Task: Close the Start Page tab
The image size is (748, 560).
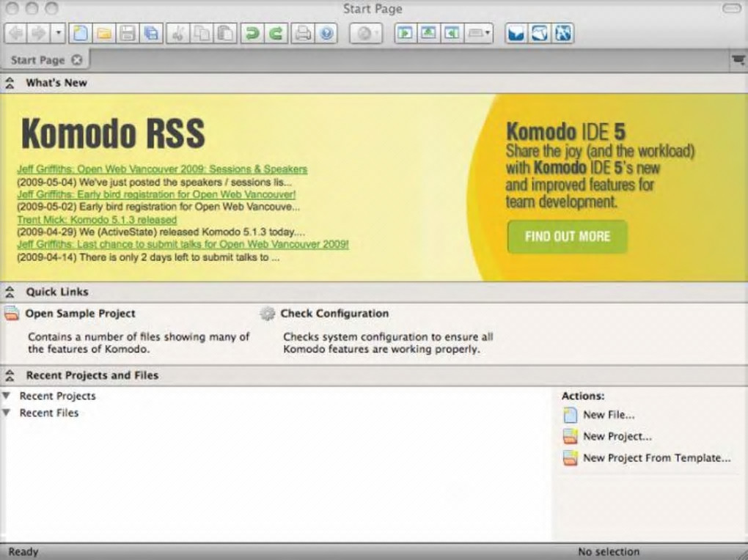Action: tap(77, 60)
